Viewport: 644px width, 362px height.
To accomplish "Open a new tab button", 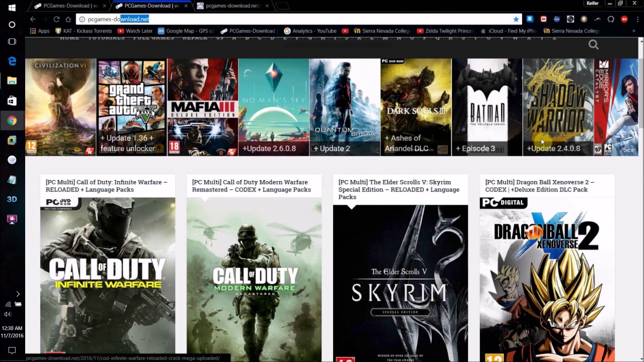I will (x=283, y=6).
